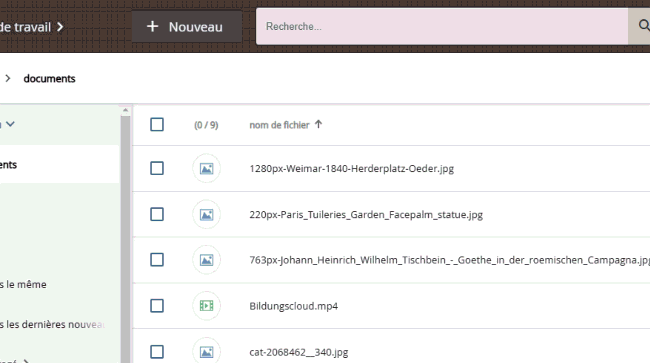650x363 pixels.
Task: Click the sidebar scroll-up arrow
Action: pyautogui.click(x=125, y=110)
